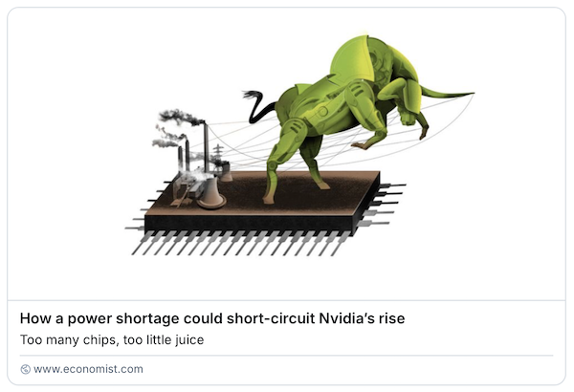Screen dimensions: 574x392
Task: Open the Nvidia power shortage headline
Action: (212, 318)
